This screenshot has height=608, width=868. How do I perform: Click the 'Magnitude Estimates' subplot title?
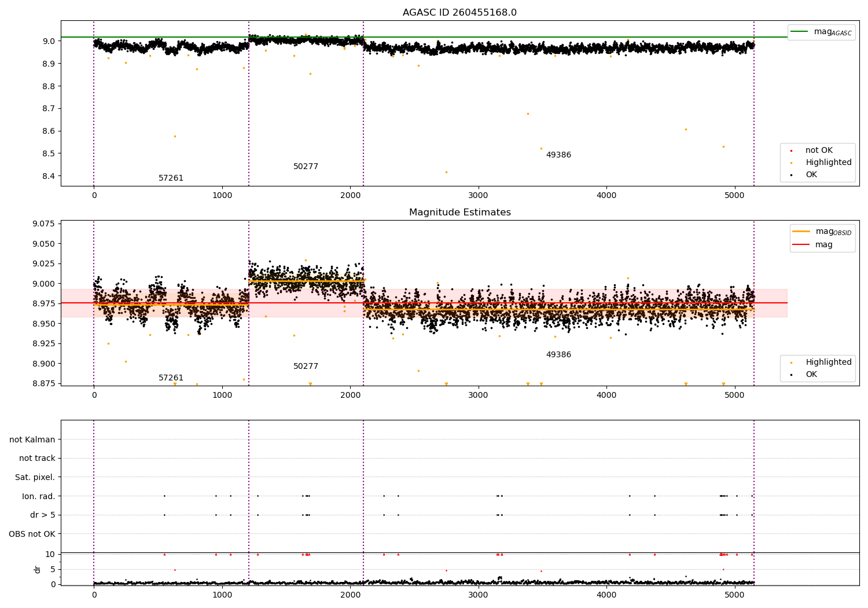pos(459,213)
